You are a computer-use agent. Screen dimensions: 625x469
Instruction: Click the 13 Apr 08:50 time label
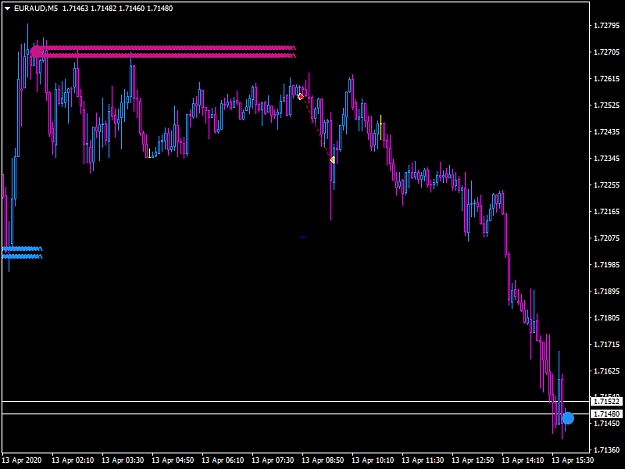point(323,460)
